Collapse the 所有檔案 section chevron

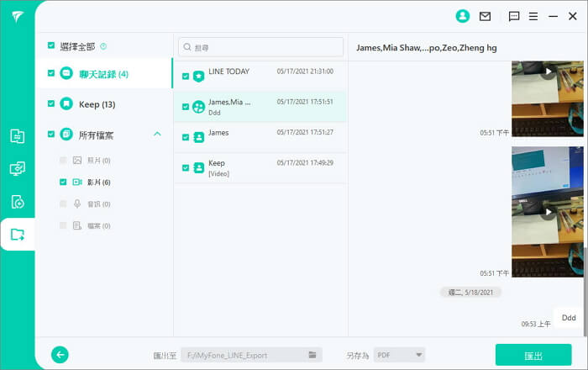pyautogui.click(x=157, y=134)
